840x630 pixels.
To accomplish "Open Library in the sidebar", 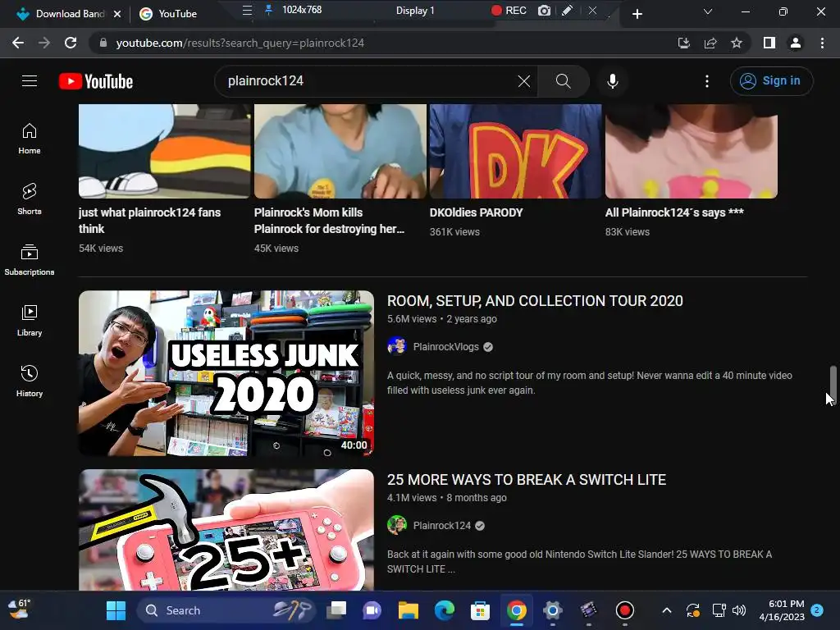I will coord(30,321).
